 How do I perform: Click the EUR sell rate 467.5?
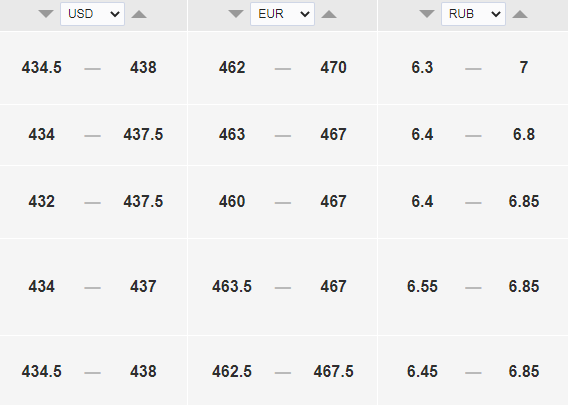coord(333,371)
